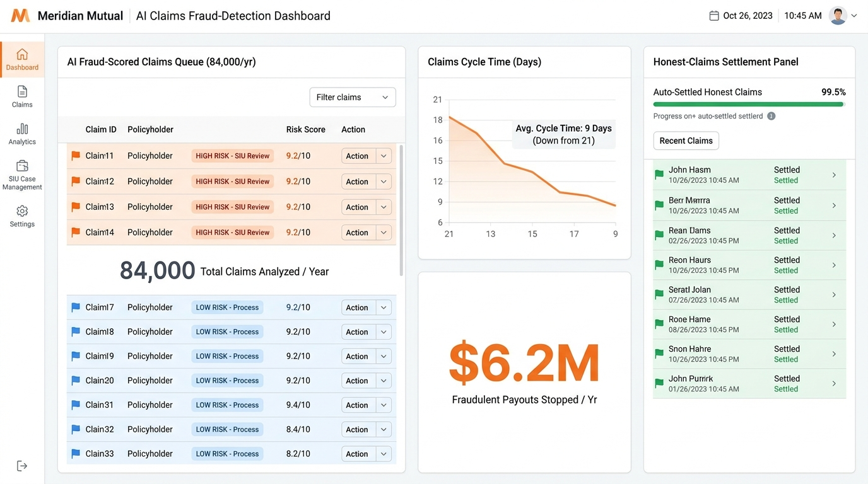Open Analytics bar chart icon
Viewport: 868px width, 484px height.
22,129
